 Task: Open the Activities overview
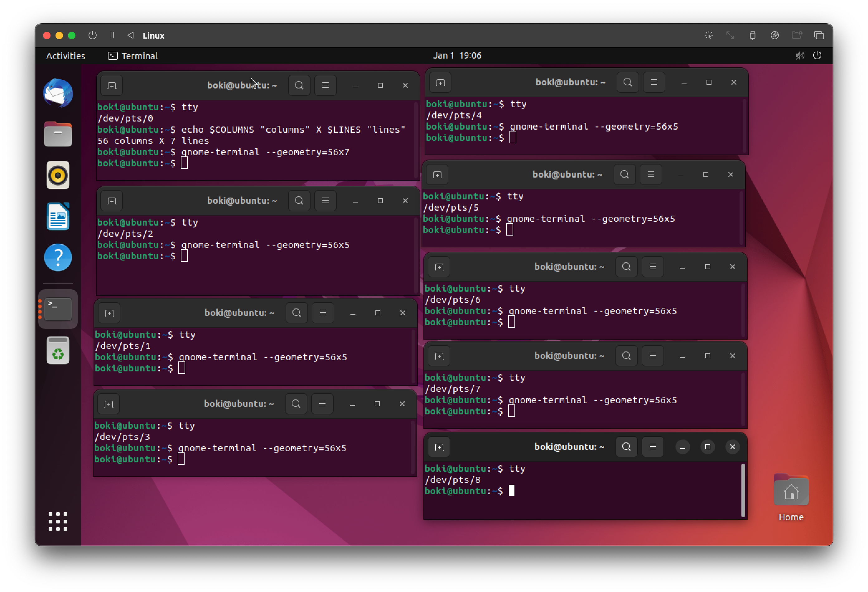[65, 56]
